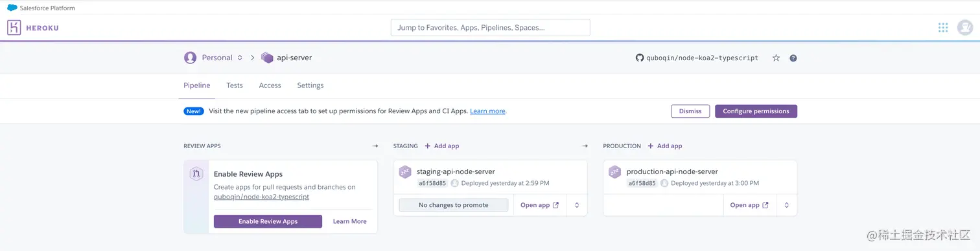Image resolution: width=980 pixels, height=251 pixels.
Task: Click the a6f58d85 commit hash on the staging card
Action: click(432, 183)
